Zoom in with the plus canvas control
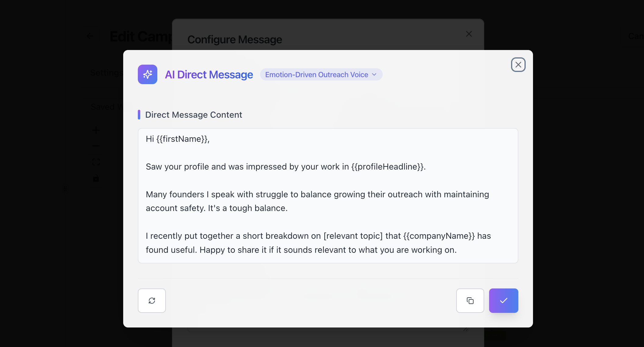The height and width of the screenshot is (347, 644). (96, 130)
